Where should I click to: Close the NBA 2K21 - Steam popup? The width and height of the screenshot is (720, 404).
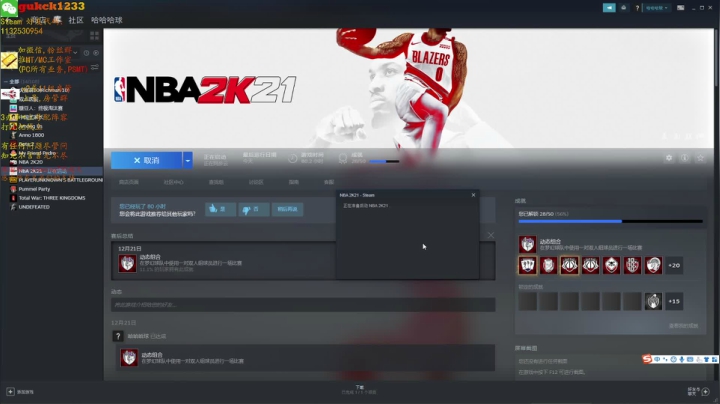tap(473, 195)
